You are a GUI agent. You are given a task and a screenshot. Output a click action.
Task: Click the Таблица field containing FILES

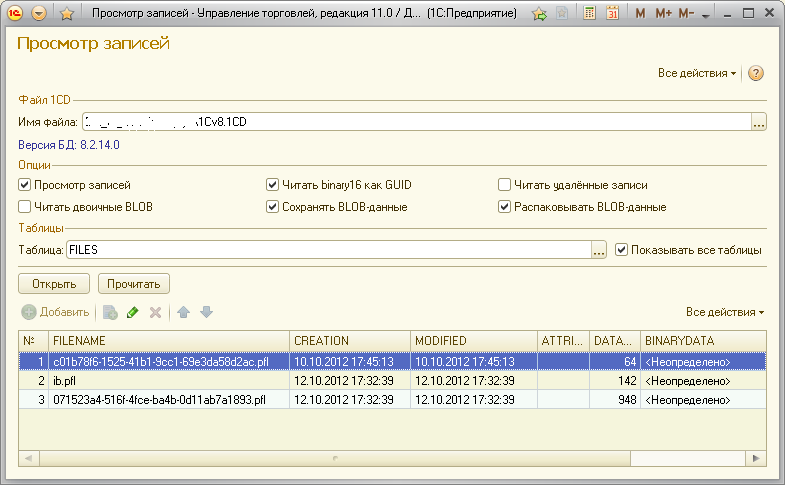[329, 250]
